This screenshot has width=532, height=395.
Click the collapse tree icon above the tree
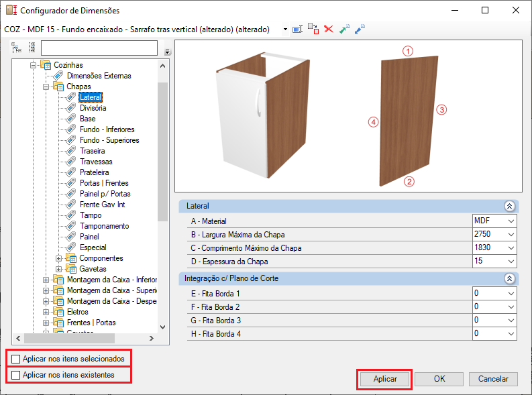coord(32,48)
